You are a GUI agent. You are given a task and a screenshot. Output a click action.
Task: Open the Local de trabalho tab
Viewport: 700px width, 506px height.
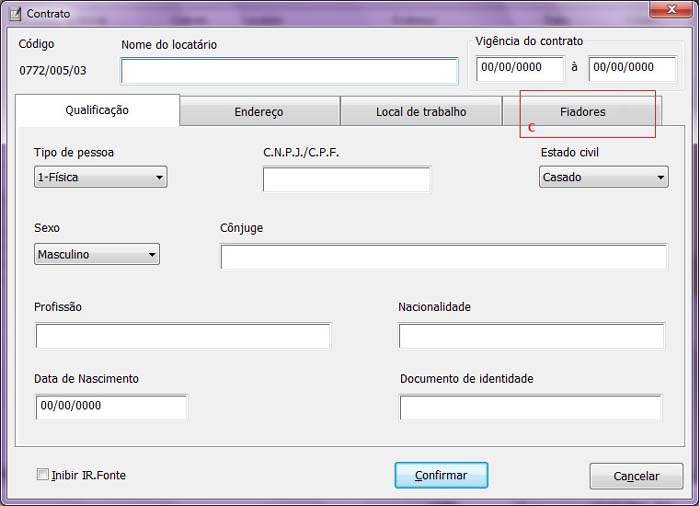click(x=420, y=112)
